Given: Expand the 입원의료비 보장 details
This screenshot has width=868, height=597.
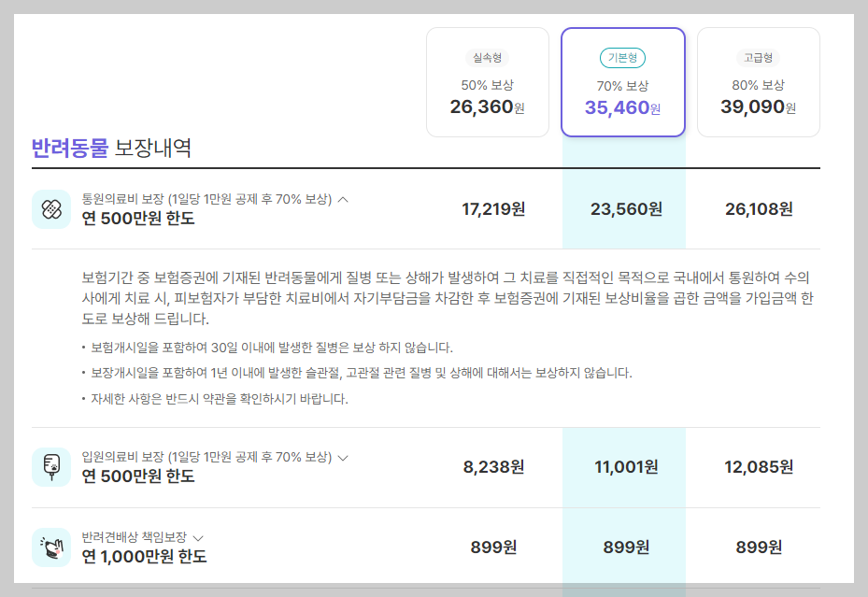Looking at the screenshot, I should 344,460.
